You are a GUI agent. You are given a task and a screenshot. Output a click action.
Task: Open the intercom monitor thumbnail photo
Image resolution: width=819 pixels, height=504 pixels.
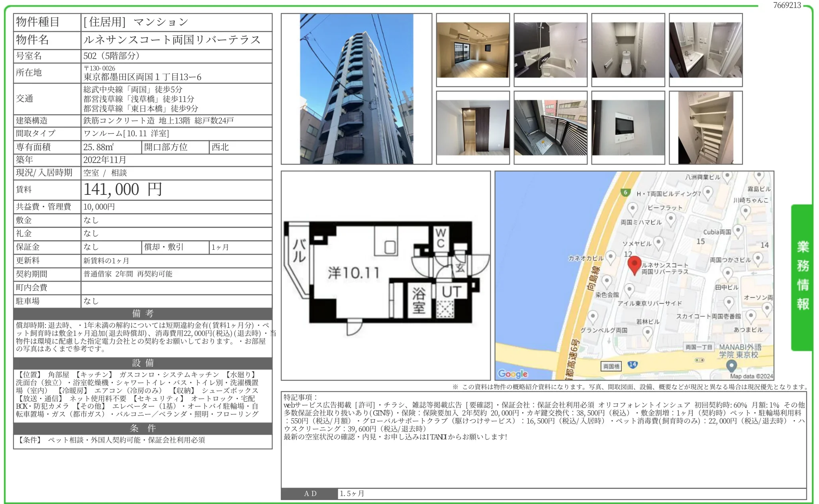pos(628,127)
